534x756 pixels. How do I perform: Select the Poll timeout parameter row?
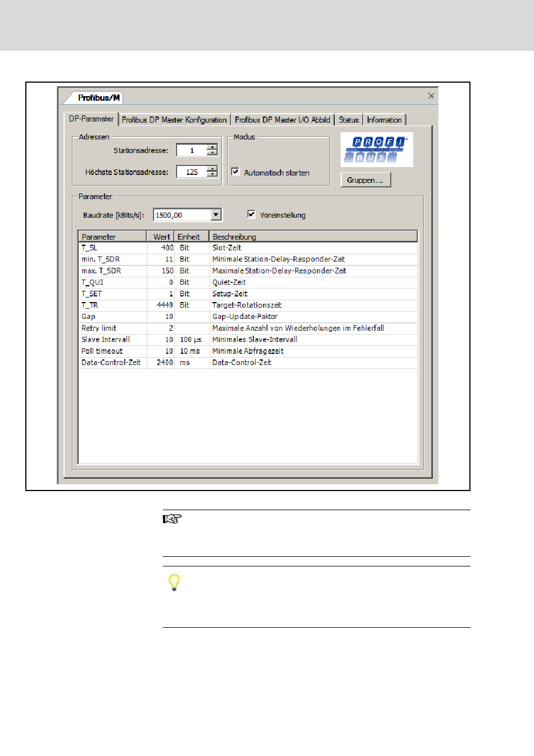click(x=248, y=351)
